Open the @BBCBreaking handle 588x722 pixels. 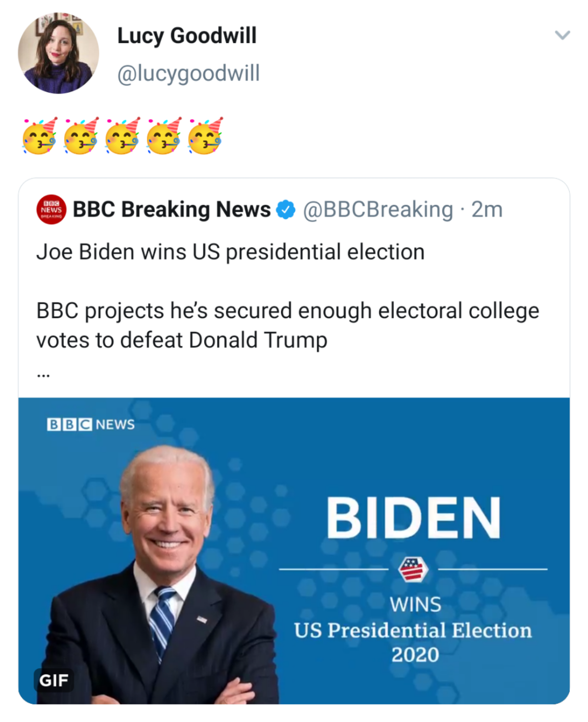point(378,209)
